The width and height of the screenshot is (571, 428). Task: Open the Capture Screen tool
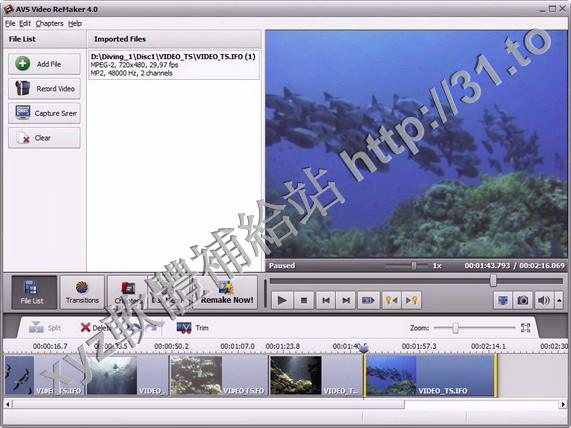pos(44,113)
